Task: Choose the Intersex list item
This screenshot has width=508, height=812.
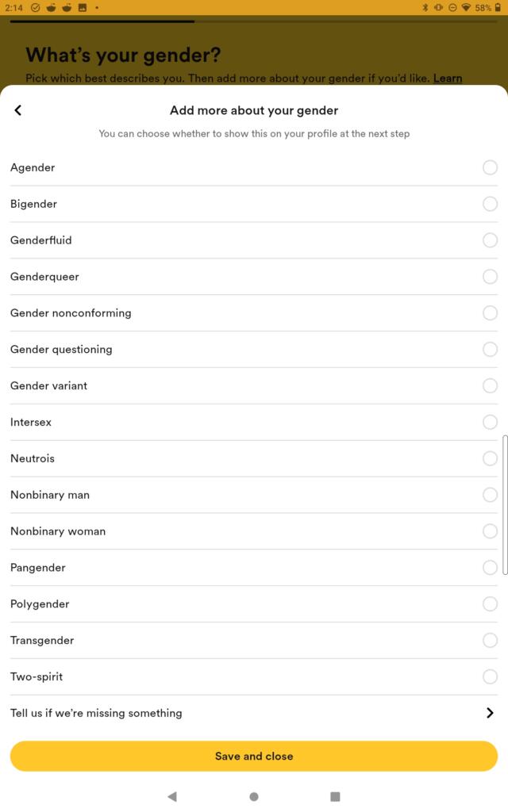Action: pos(254,422)
